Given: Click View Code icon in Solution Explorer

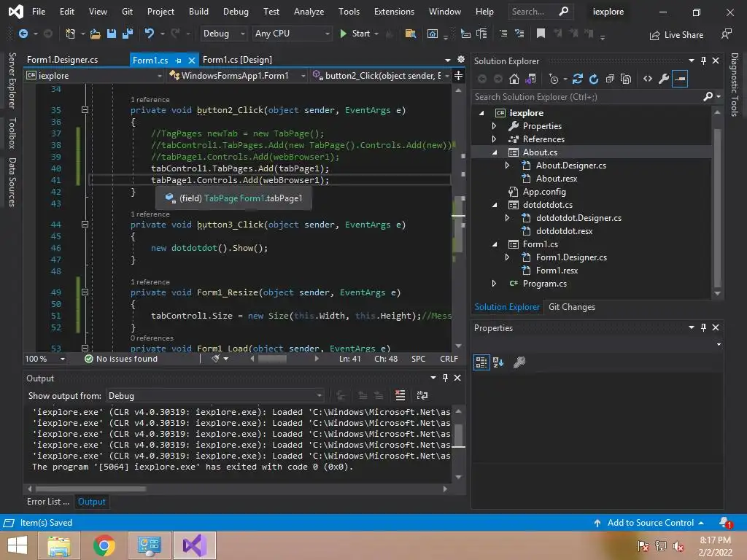Looking at the screenshot, I should pos(648,79).
